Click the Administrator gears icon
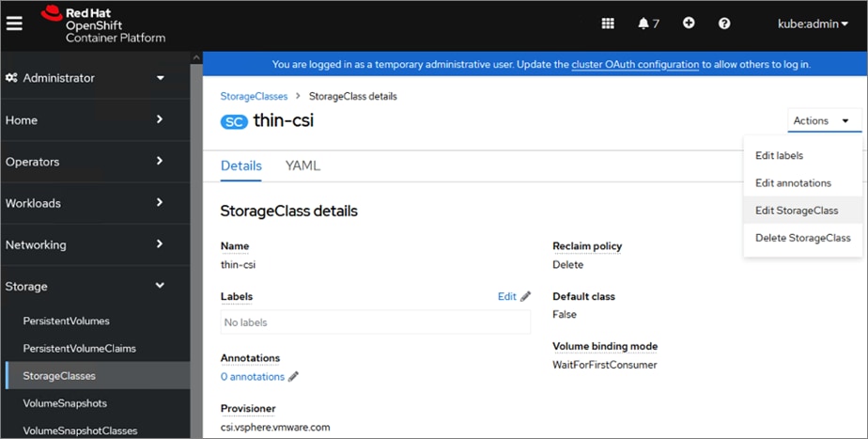868x439 pixels. click(11, 78)
